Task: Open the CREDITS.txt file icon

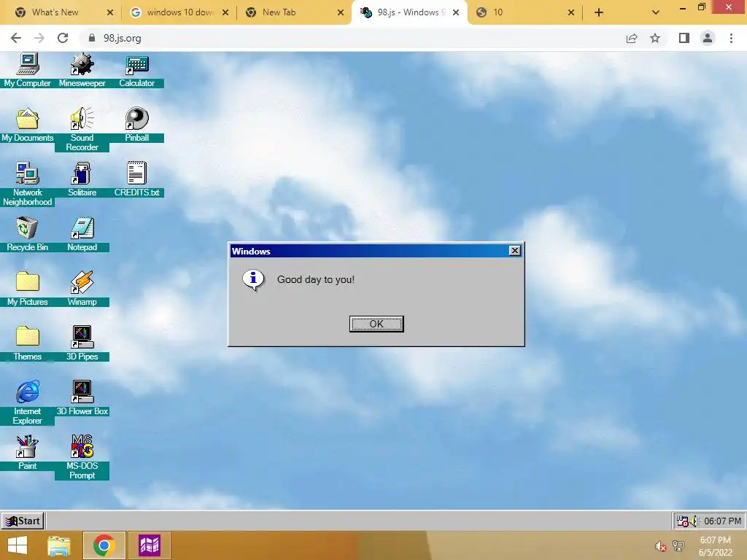Action: pyautogui.click(x=136, y=180)
